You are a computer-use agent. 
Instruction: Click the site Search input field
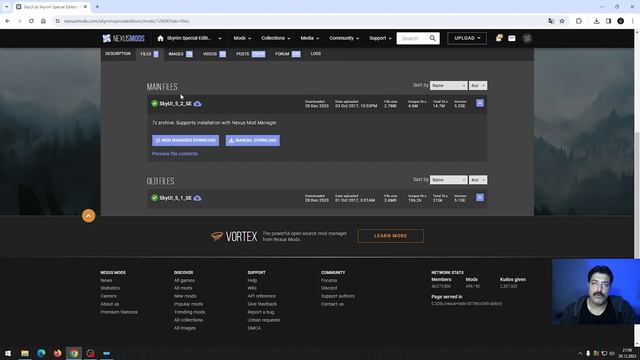tap(412, 38)
